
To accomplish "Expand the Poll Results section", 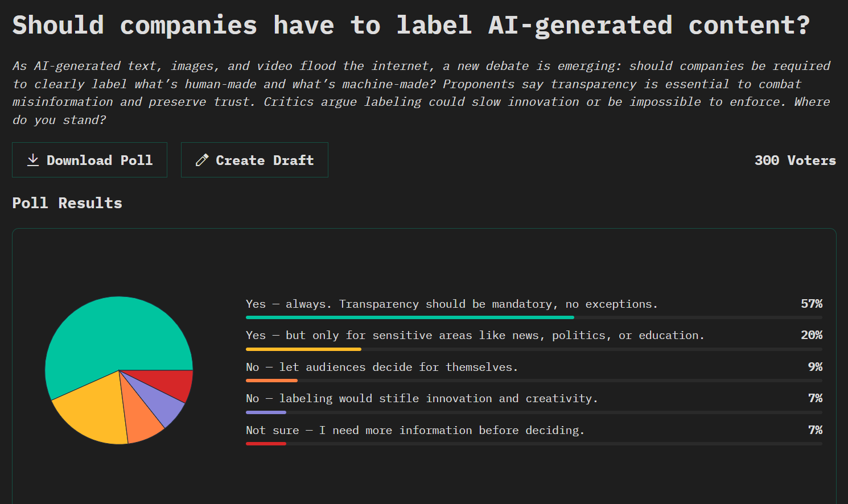I will click(67, 203).
